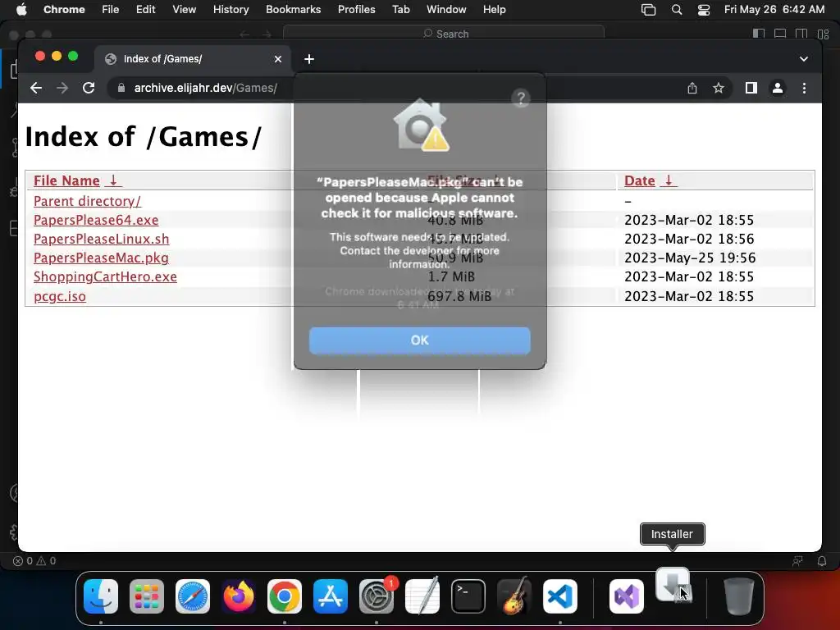This screenshot has height=630, width=840.
Task: Open Chrome's three-dot menu
Action: (x=804, y=88)
